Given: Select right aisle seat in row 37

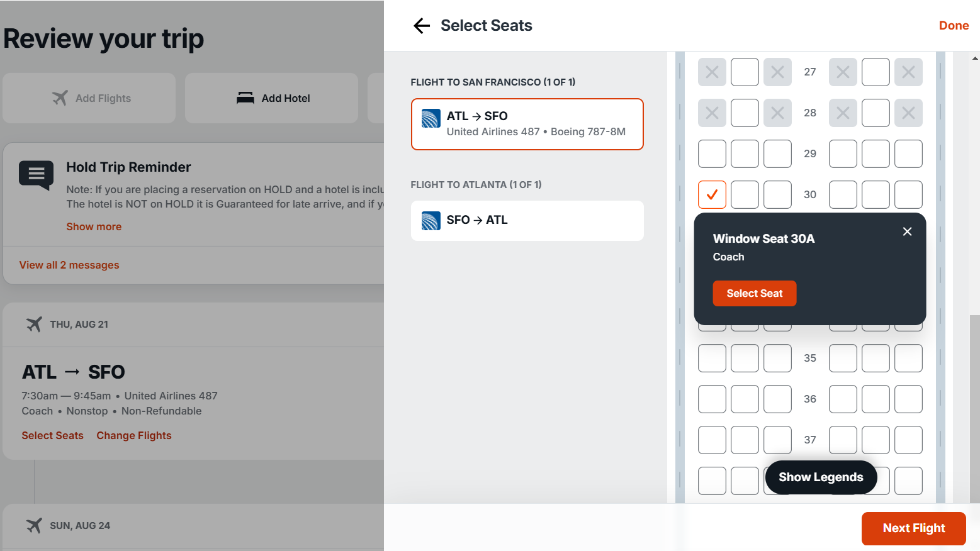Looking at the screenshot, I should click(x=843, y=440).
